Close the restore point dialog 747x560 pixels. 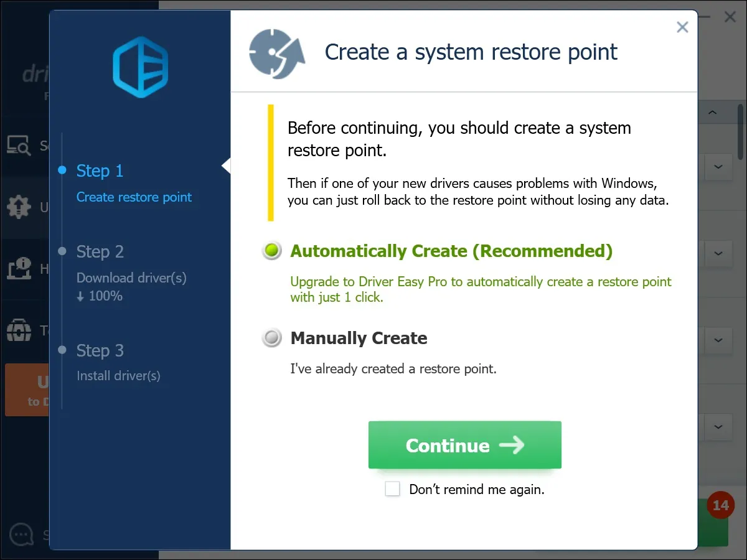pos(682,27)
